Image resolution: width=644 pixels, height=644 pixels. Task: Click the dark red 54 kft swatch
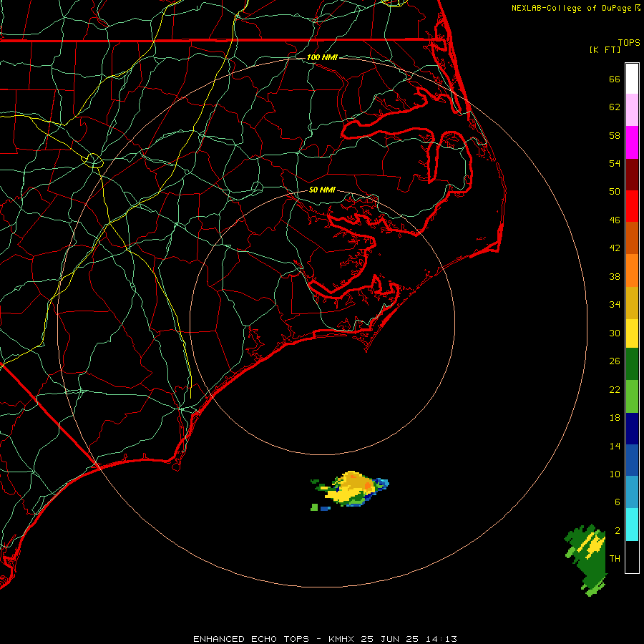[632, 174]
